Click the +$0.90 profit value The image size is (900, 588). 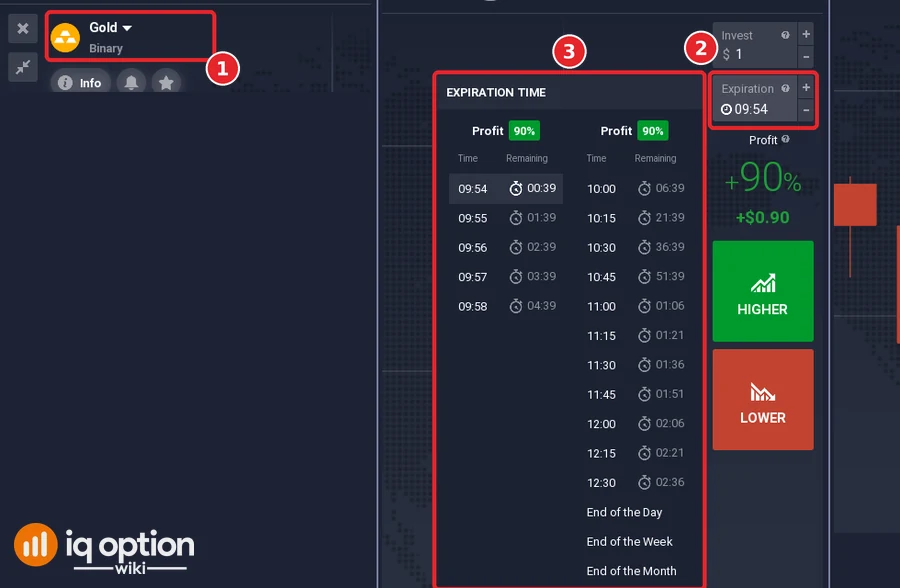[763, 217]
